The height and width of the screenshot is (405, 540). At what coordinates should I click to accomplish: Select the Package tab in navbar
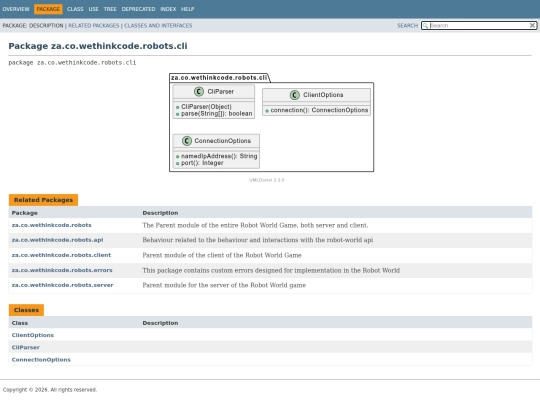(x=48, y=9)
